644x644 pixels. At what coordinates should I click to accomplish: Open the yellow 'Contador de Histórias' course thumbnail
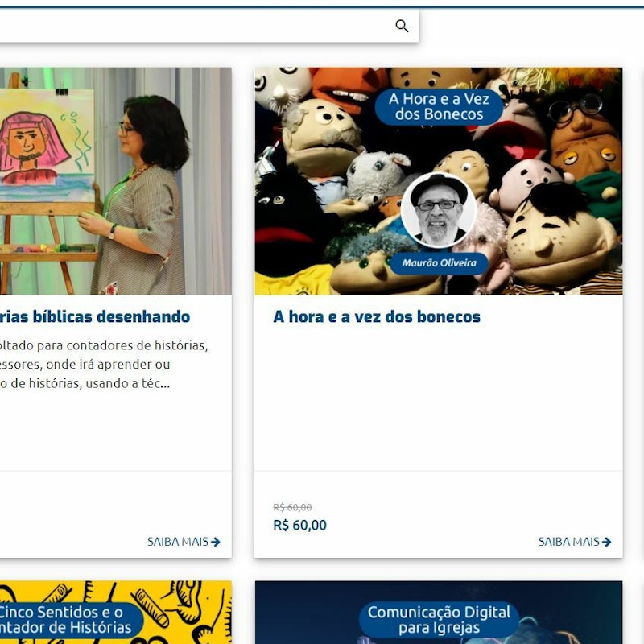[116, 613]
